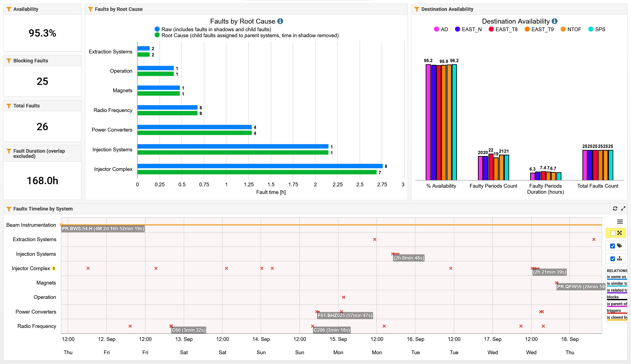Image resolution: width=631 pixels, height=364 pixels.
Task: Click the Fault Duration filter funnel icon
Action: point(9,151)
